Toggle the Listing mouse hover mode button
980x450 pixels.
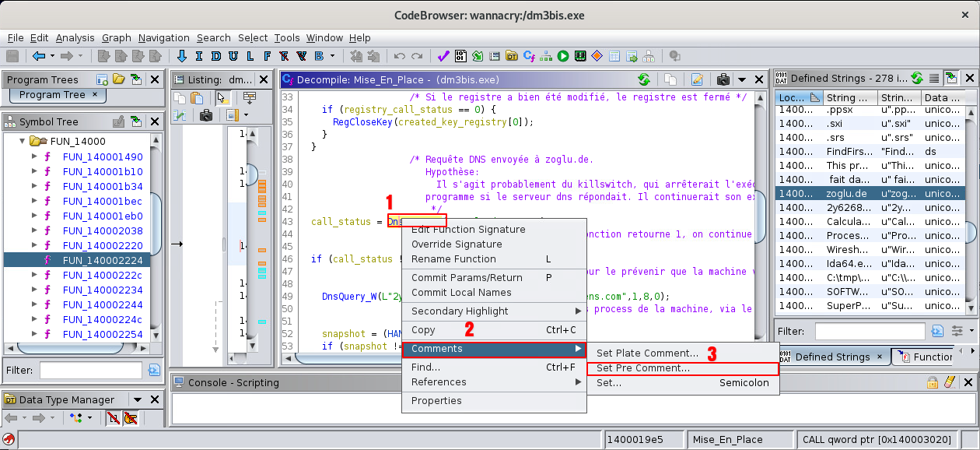tap(222, 98)
